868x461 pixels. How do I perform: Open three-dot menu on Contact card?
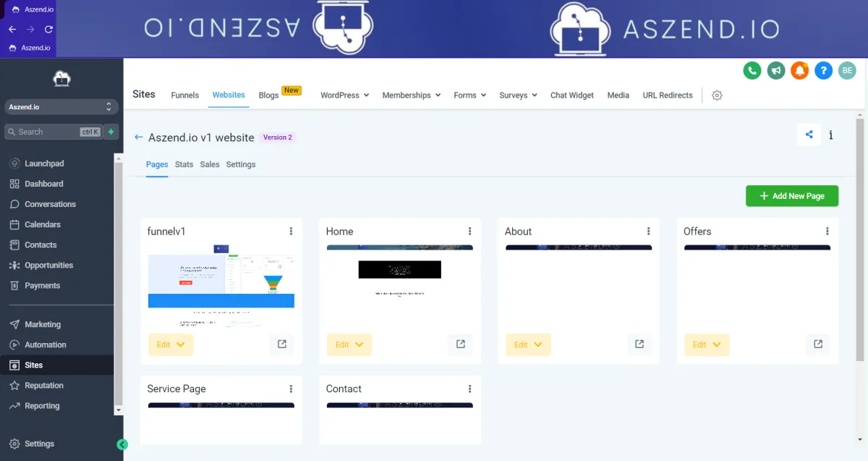(x=470, y=389)
